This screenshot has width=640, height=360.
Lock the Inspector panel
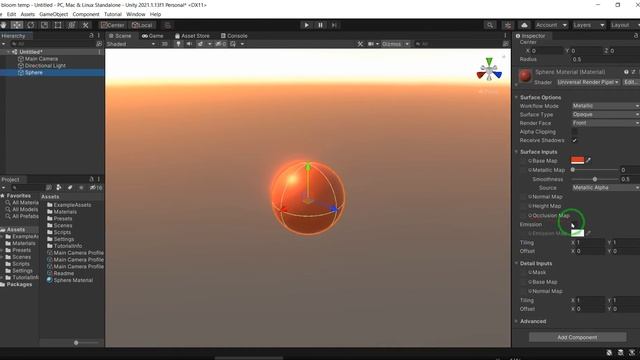tap(636, 36)
